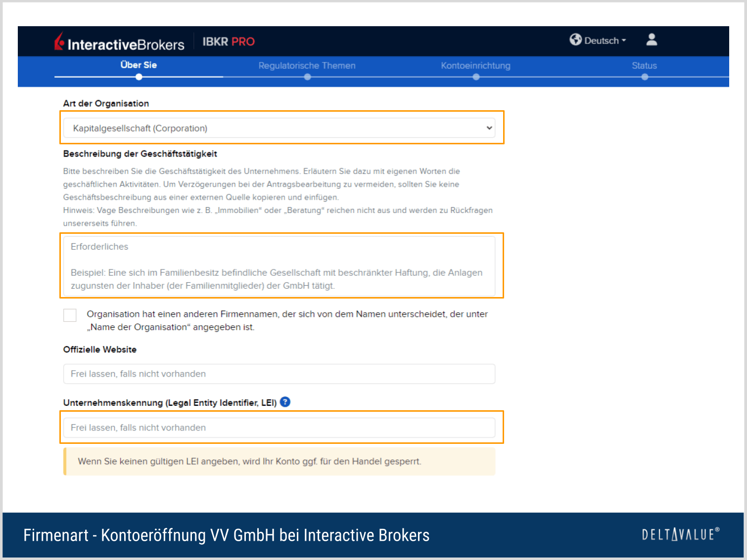
Task: Click the LEI Unternehmenskennung input field
Action: 279,428
